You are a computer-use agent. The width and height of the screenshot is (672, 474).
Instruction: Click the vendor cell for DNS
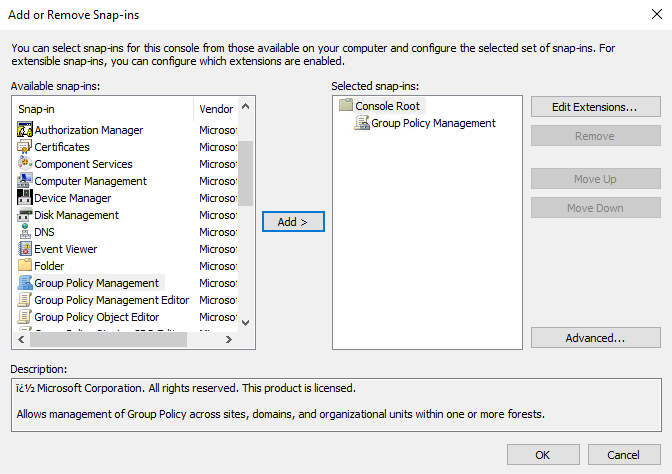218,232
